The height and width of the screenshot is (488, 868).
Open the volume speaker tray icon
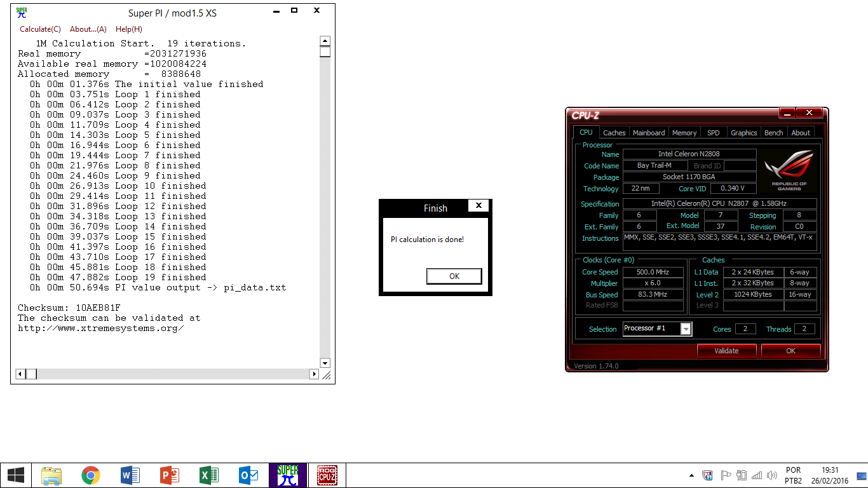click(x=772, y=475)
